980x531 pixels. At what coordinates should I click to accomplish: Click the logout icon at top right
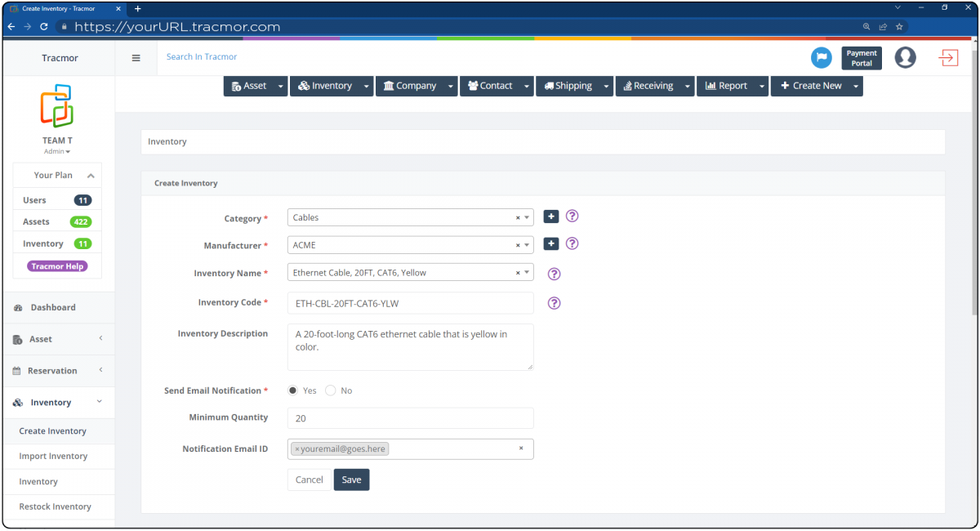click(x=947, y=58)
